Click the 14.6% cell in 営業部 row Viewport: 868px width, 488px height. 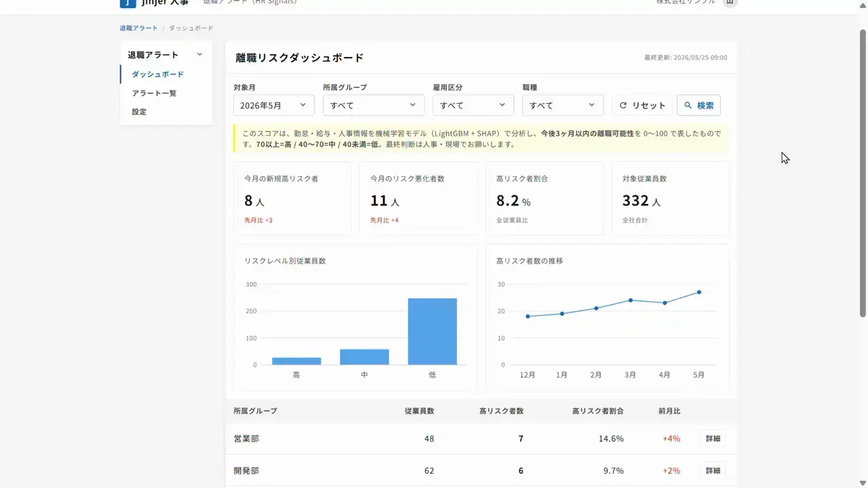click(x=611, y=439)
